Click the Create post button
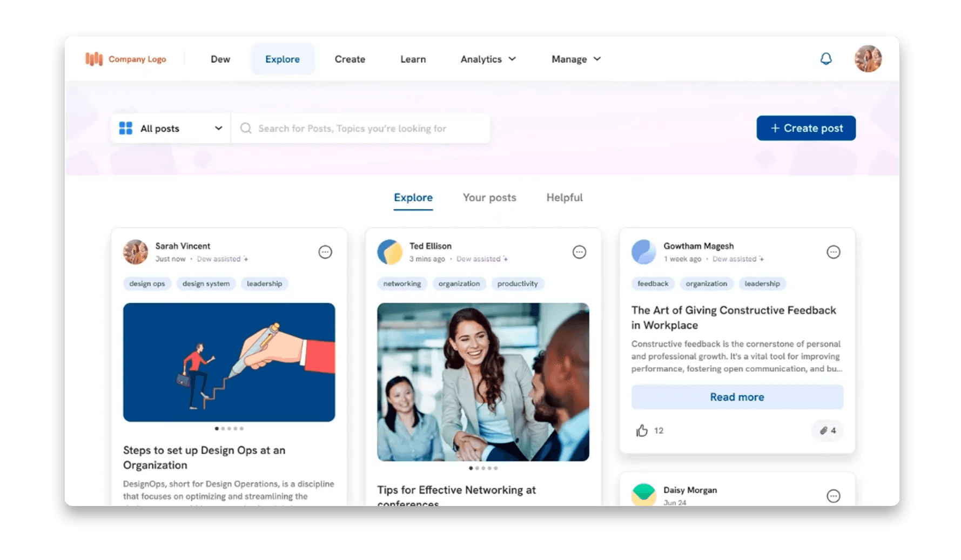Image resolution: width=961 pixels, height=560 pixels. [x=806, y=128]
